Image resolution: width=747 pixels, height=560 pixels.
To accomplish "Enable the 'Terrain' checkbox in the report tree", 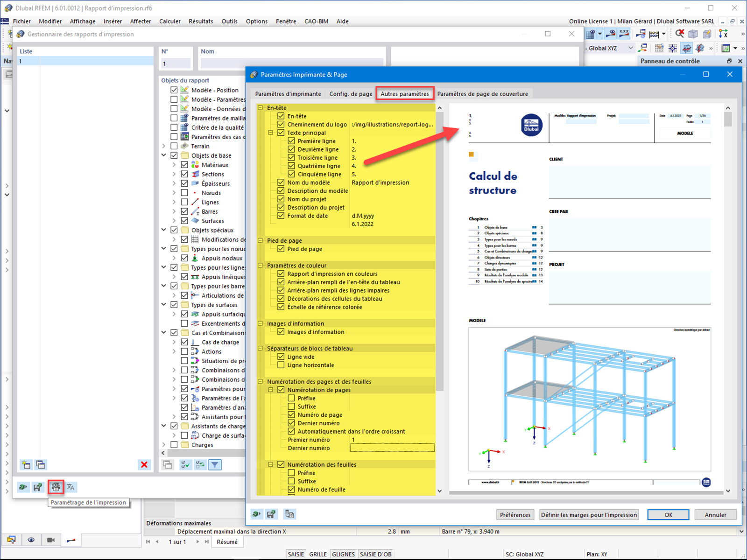I will [173, 146].
